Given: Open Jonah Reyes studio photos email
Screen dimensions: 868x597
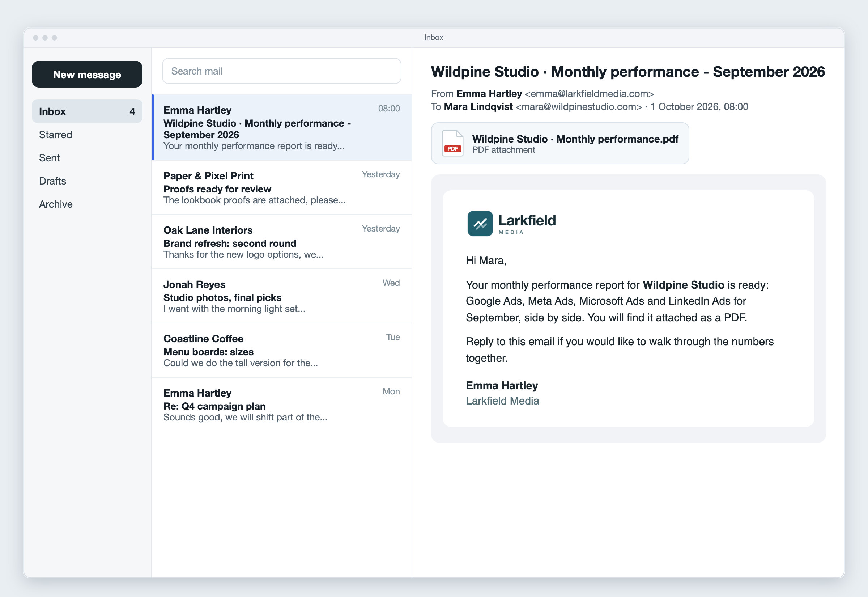Looking at the screenshot, I should [x=282, y=296].
